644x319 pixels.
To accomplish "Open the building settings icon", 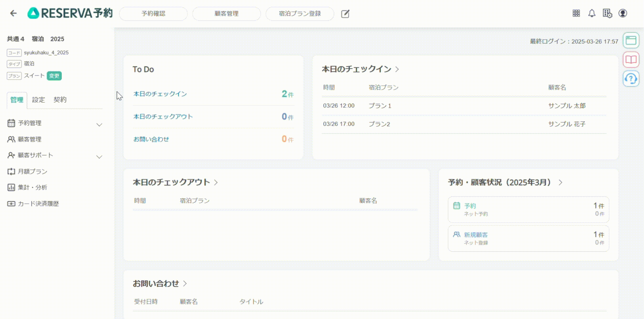I will pos(607,13).
